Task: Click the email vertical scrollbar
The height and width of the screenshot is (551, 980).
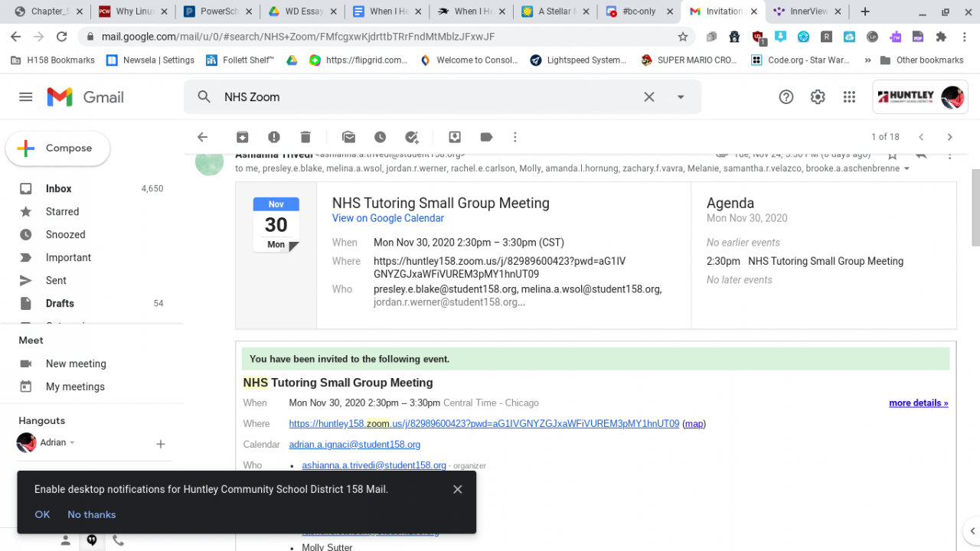Action: [x=975, y=207]
